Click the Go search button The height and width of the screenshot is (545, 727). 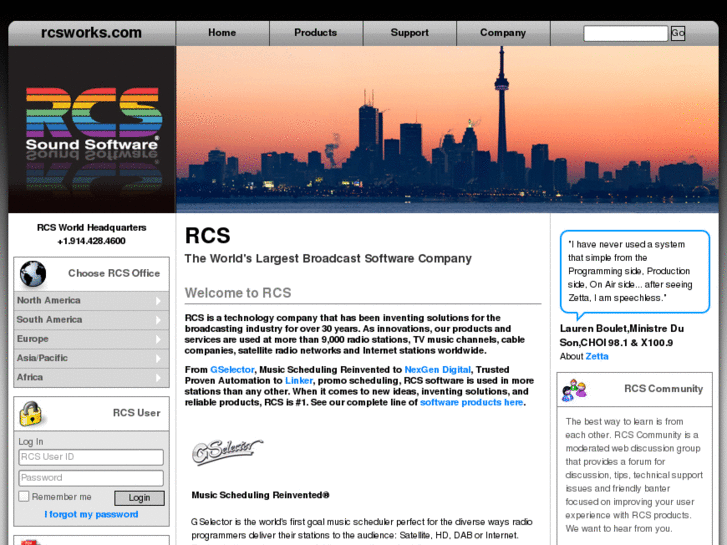click(677, 33)
